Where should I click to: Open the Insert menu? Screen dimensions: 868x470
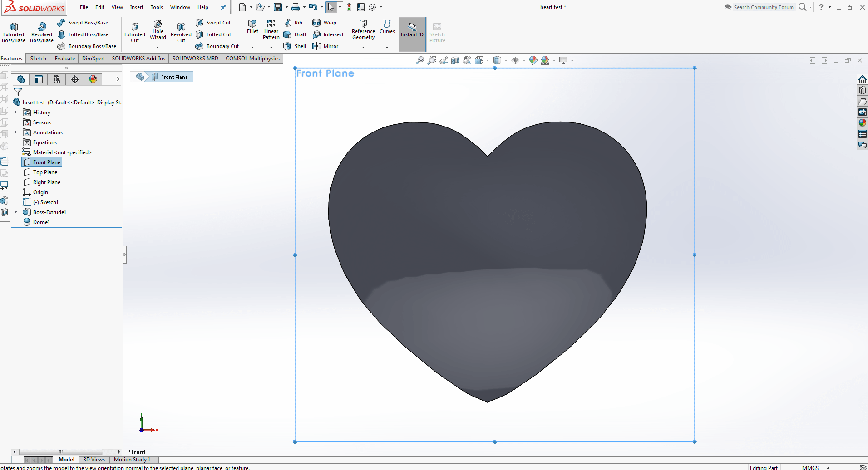137,7
